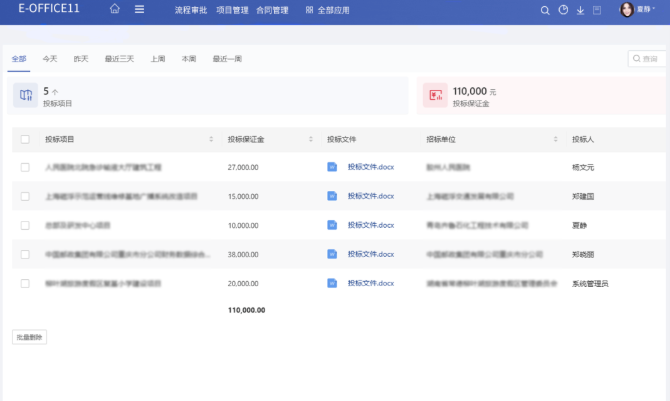
Task: Select the checkbox for the 20,000.00 row
Action: coord(25,283)
